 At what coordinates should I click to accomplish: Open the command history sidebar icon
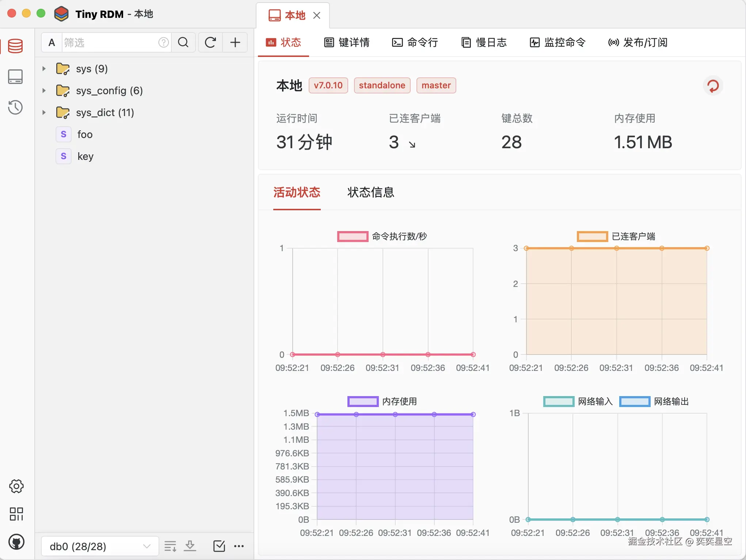pos(15,107)
